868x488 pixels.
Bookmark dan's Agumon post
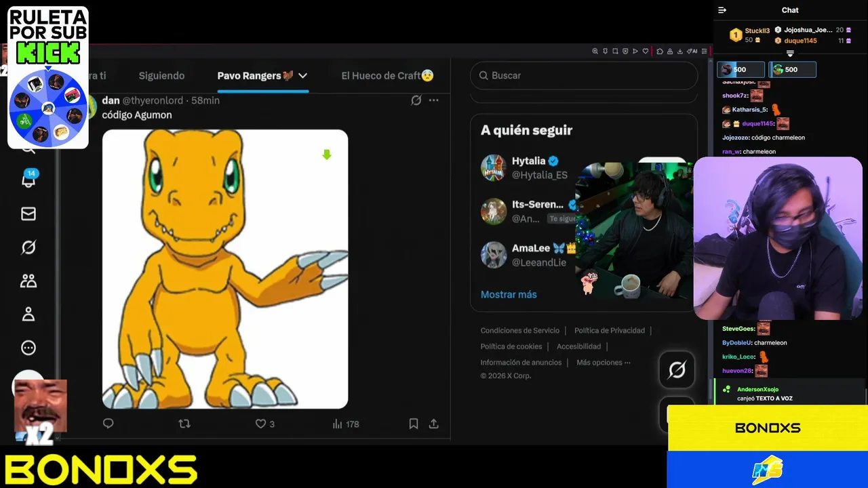(414, 424)
